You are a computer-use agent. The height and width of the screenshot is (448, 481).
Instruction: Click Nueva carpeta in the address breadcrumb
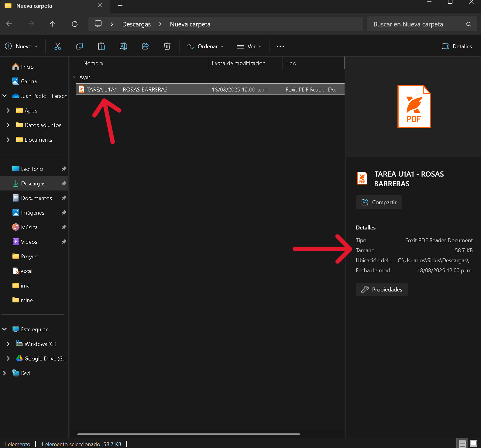click(190, 24)
